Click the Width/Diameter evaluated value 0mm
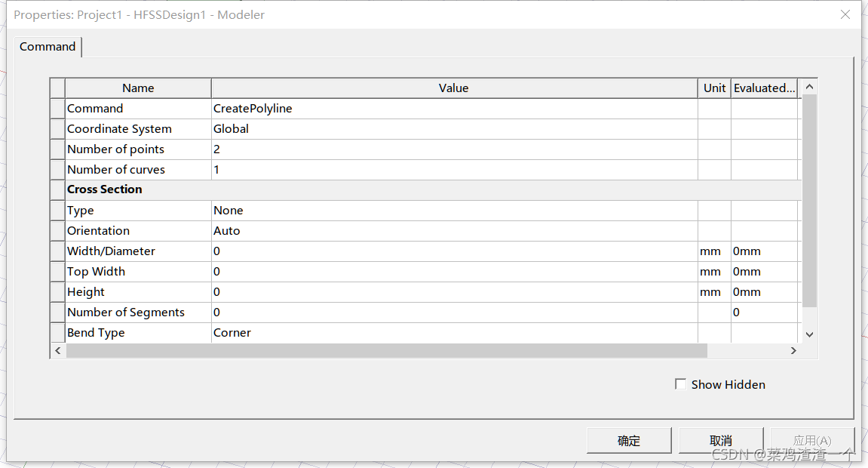 coord(764,251)
